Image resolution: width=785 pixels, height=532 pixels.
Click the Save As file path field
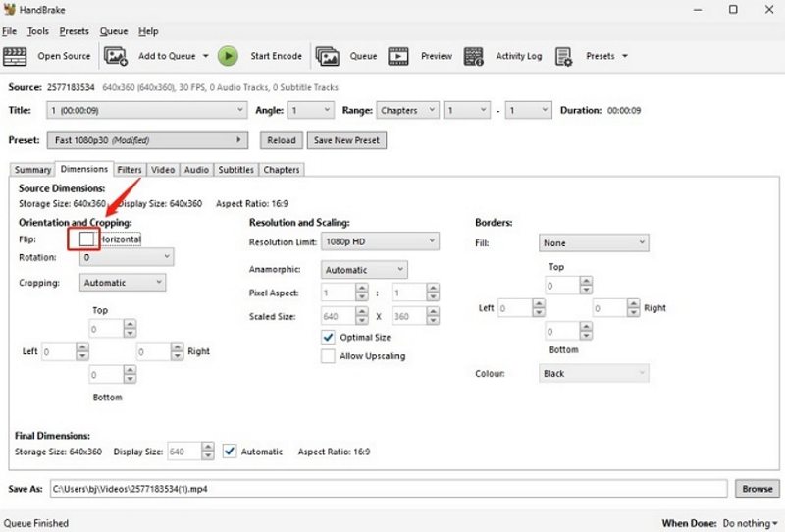389,489
